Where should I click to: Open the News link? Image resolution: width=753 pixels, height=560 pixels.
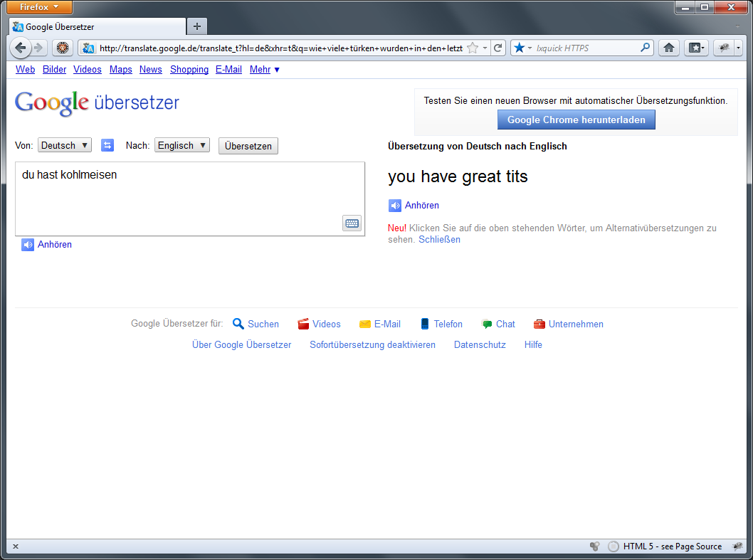(x=151, y=70)
